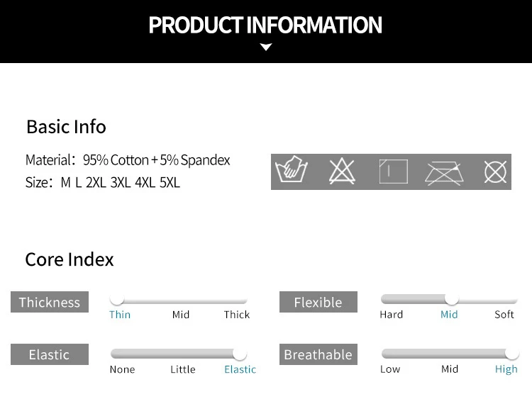Select the Soft flexibility label
Viewport: 532px width, 399px height.
504,315
